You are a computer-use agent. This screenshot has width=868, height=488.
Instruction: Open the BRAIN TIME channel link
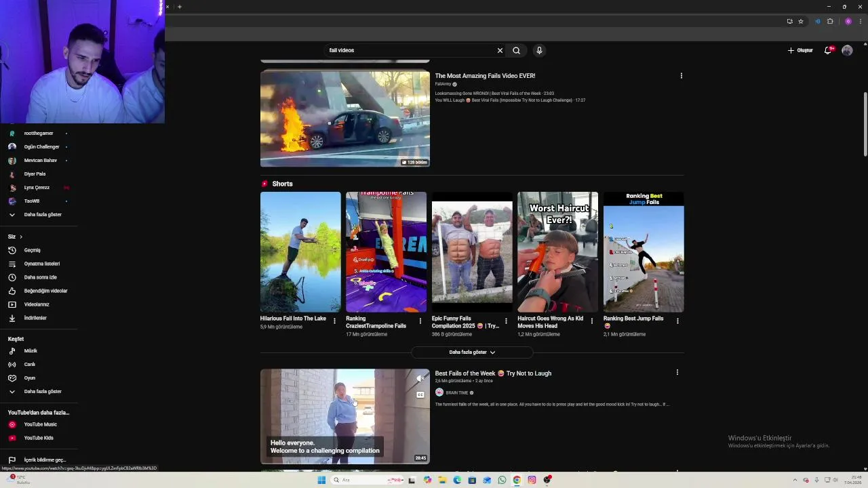click(457, 392)
